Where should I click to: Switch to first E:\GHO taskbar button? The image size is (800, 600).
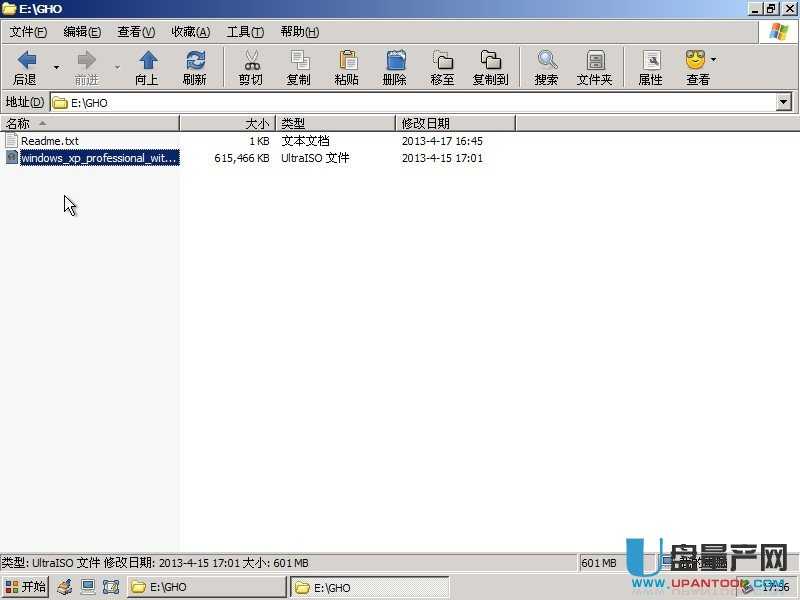point(207,587)
